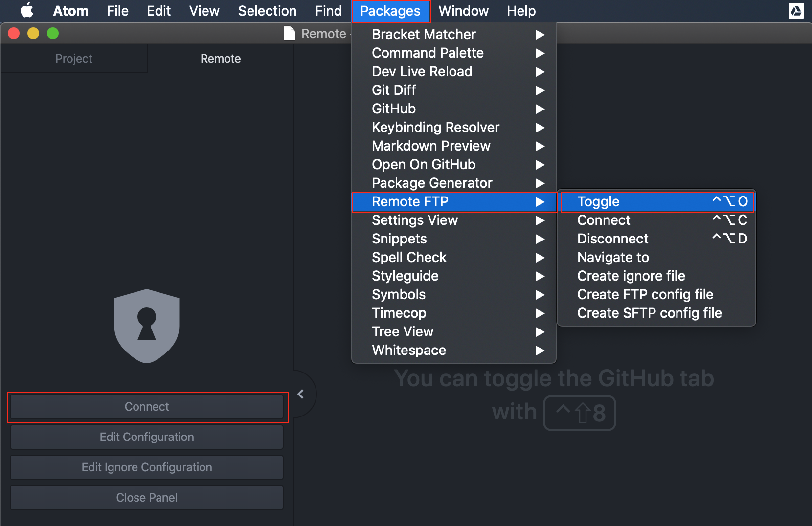Open the File menu
Viewport: 812px width, 526px height.
tap(118, 11)
